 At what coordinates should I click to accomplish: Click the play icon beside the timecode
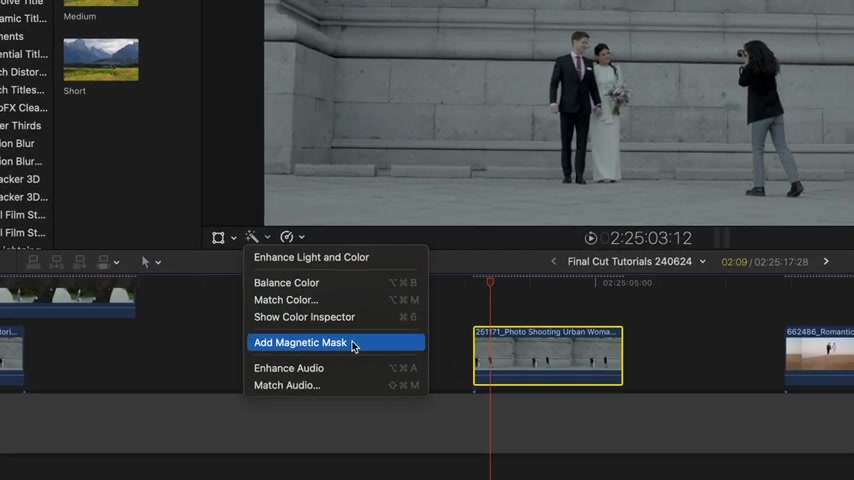coord(590,238)
